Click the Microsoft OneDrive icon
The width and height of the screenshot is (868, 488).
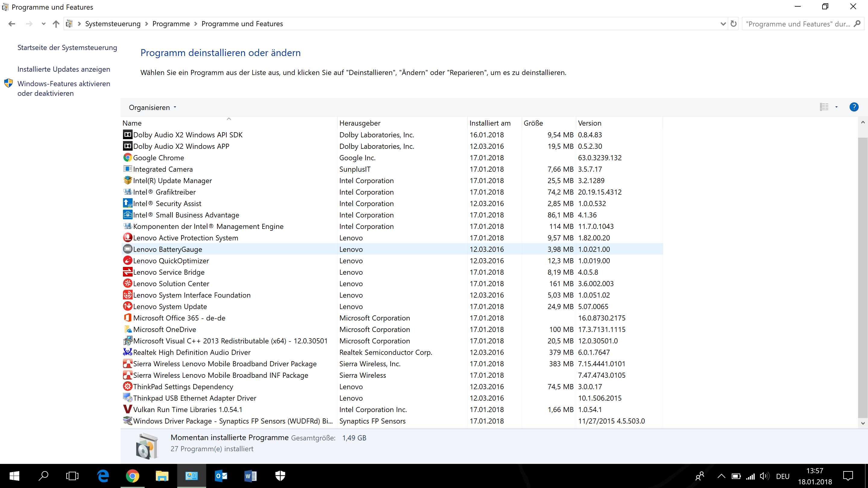127,329
